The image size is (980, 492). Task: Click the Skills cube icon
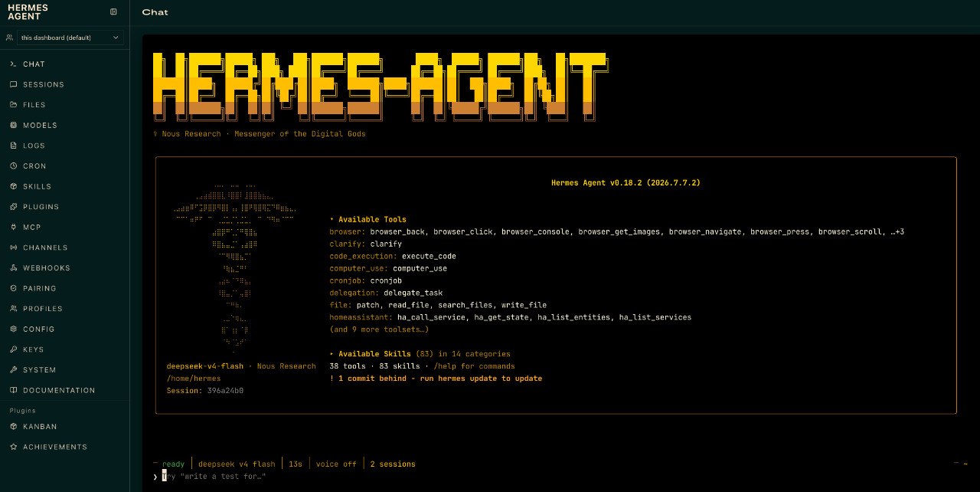click(13, 186)
